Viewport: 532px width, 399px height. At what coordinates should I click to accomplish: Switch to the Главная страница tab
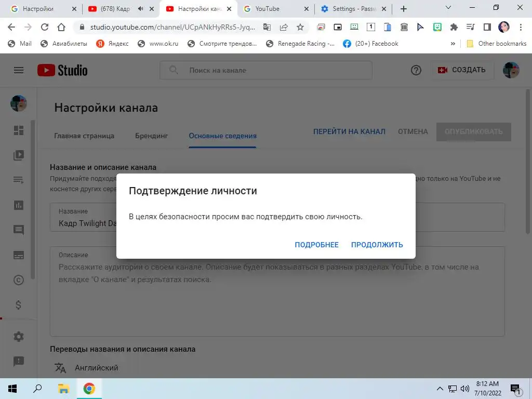(84, 136)
